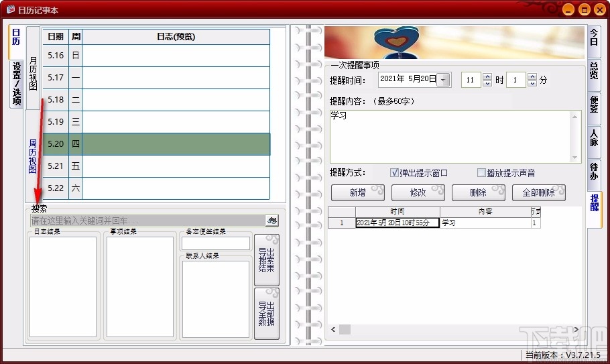Decrease the minute value with down arrow

[532, 83]
